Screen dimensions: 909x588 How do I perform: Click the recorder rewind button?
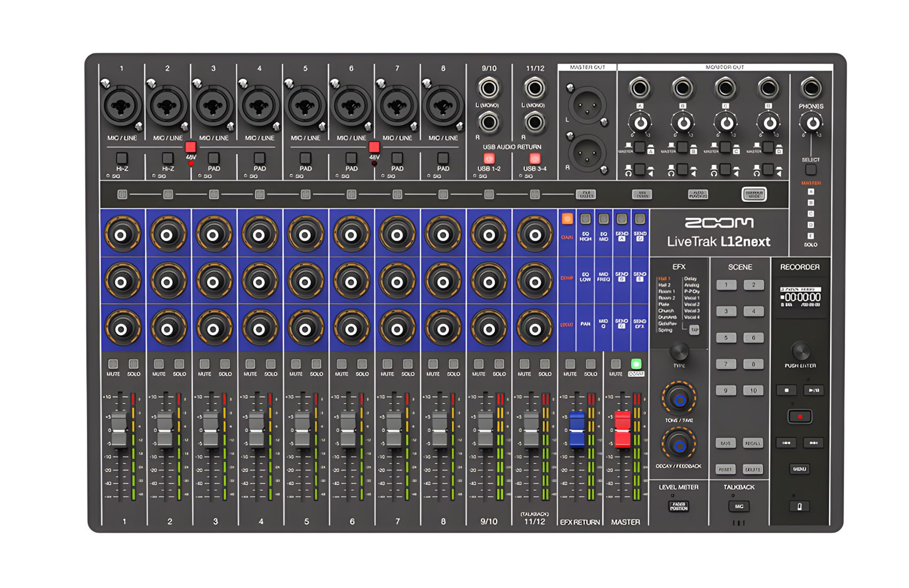tap(787, 443)
